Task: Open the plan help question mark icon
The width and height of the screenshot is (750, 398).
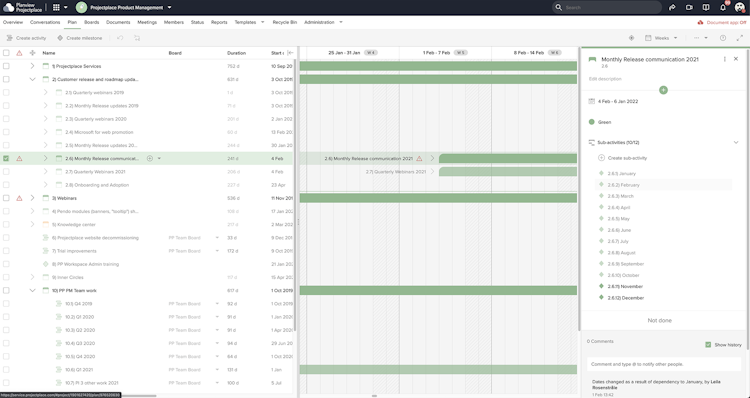Action: (723, 38)
